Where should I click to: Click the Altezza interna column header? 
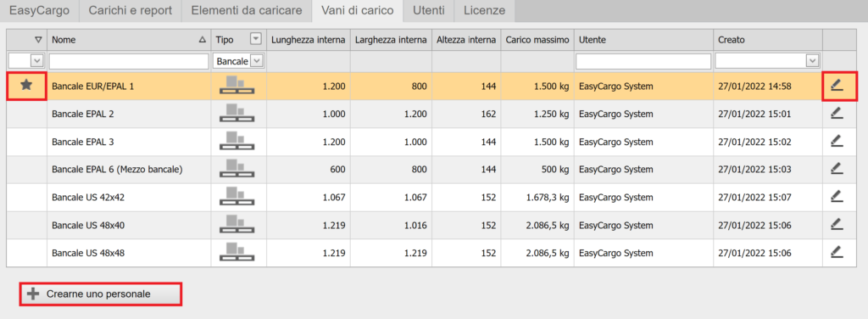(x=466, y=39)
